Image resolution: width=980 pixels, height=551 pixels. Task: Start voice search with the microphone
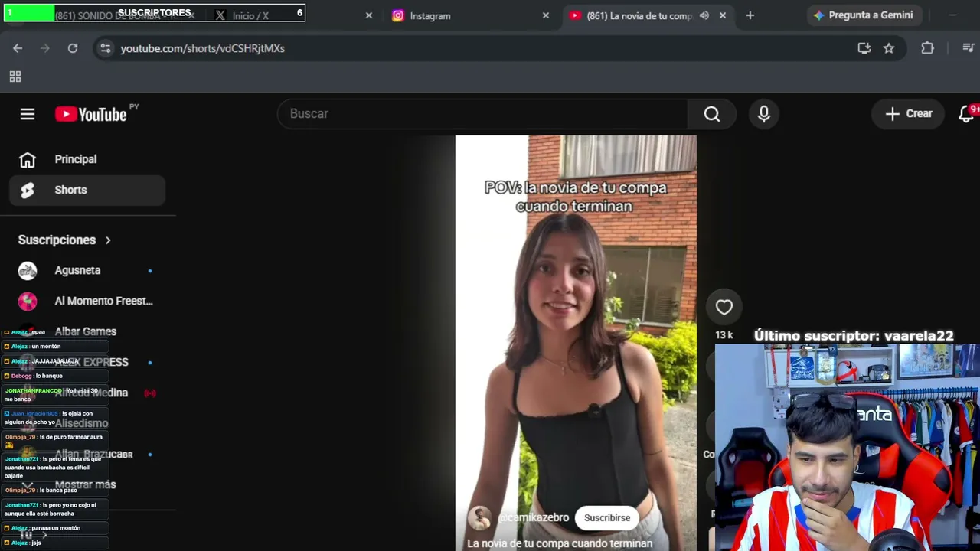764,114
